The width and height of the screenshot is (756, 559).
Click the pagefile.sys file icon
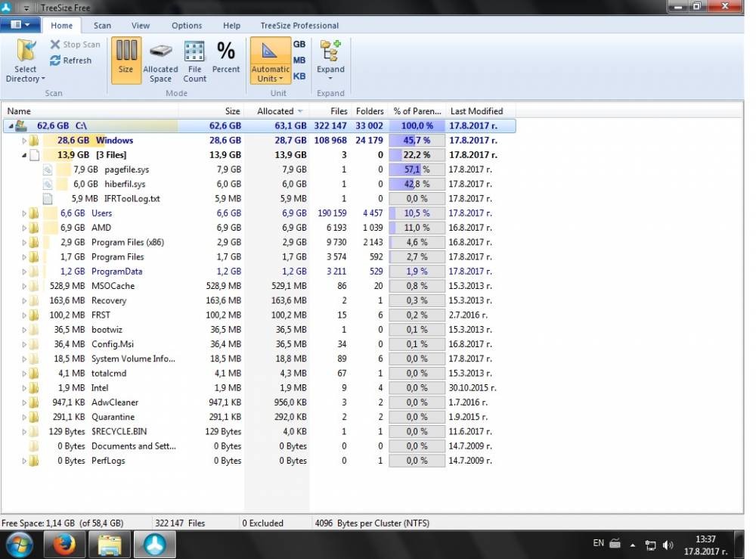click(47, 169)
